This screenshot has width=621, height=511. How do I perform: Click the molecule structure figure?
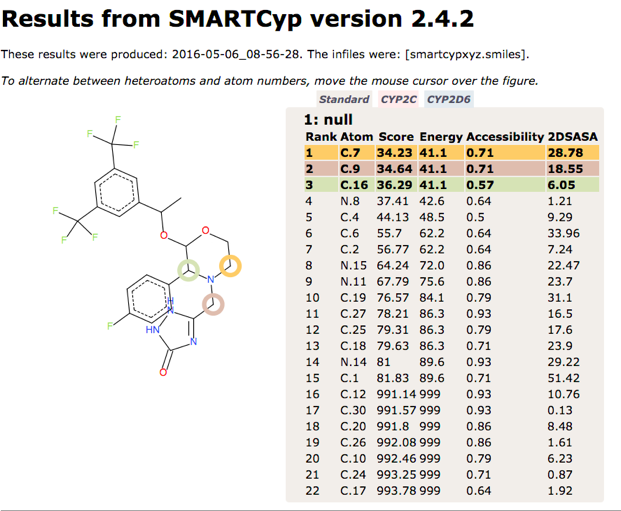(x=147, y=246)
